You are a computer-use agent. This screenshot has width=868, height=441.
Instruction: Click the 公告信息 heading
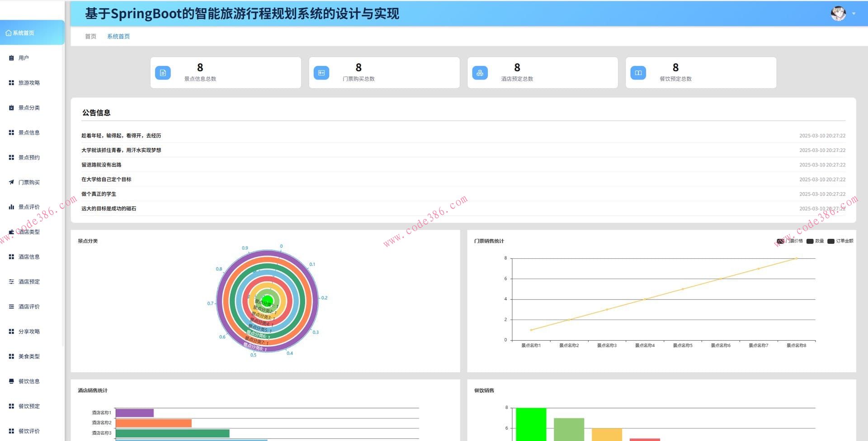coord(96,113)
